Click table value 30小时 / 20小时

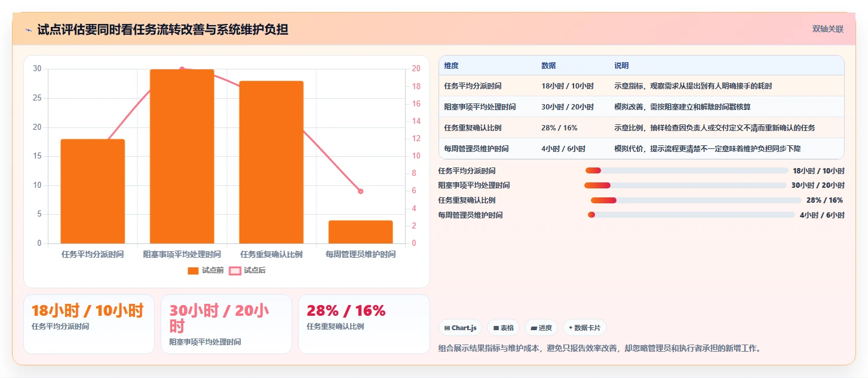(x=568, y=107)
